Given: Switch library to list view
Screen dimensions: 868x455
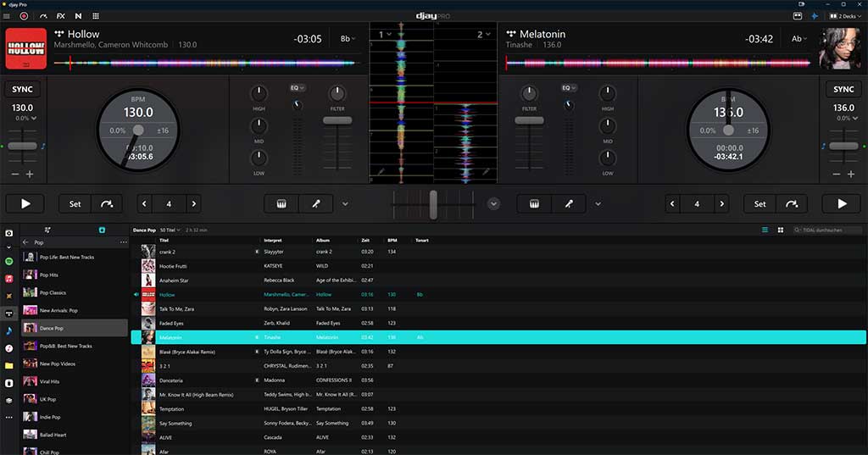Looking at the screenshot, I should coord(765,230).
